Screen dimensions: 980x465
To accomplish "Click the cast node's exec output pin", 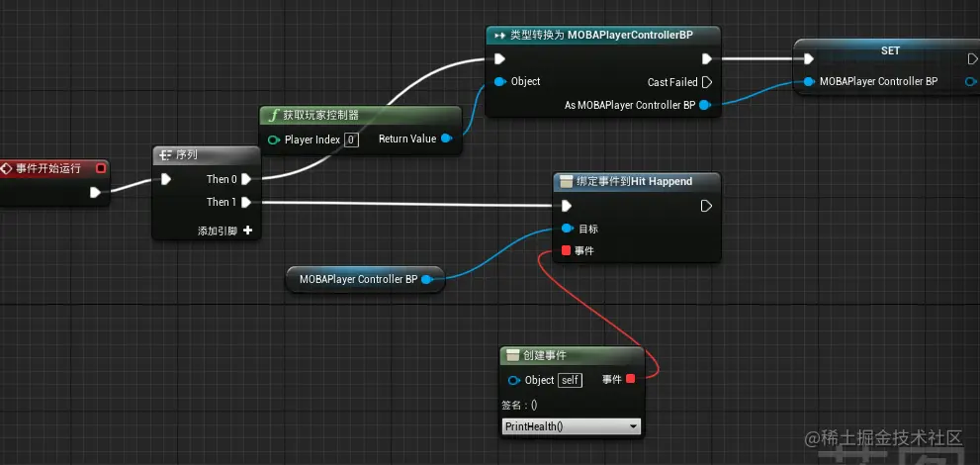I will tap(706, 58).
